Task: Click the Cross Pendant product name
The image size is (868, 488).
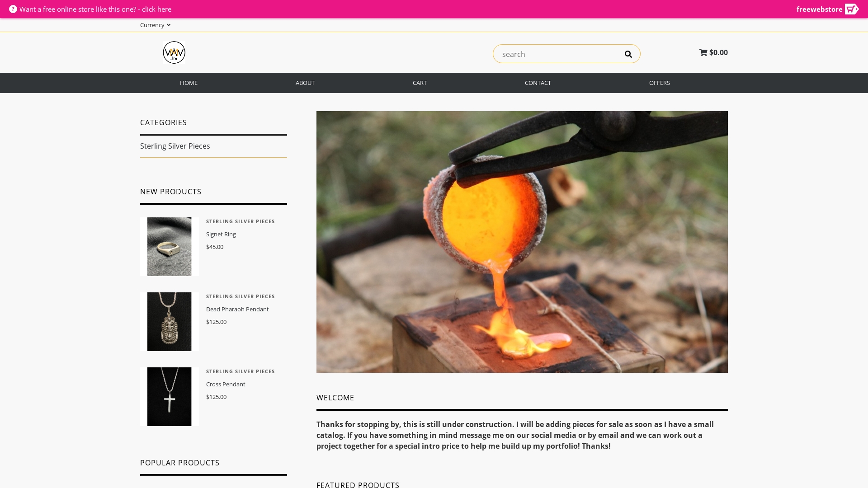Action: tap(226, 384)
